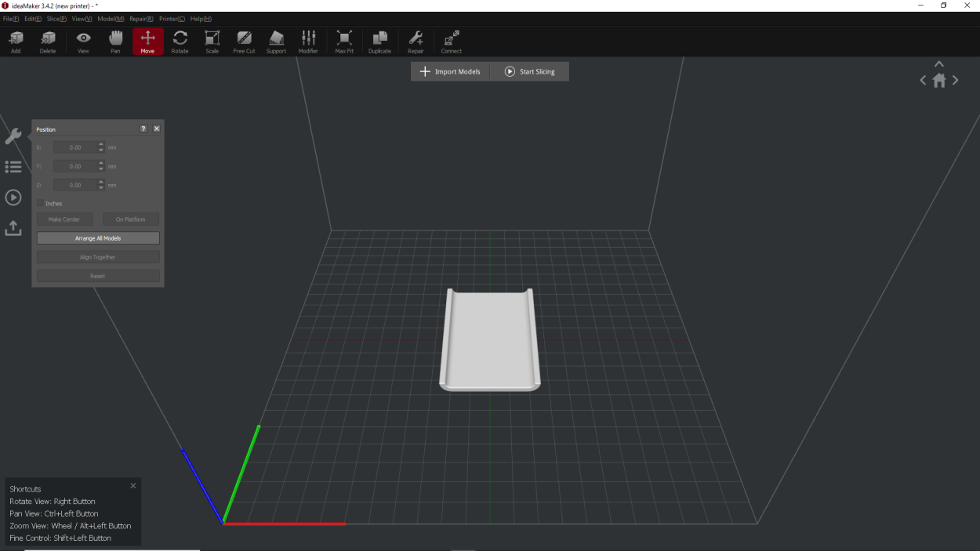980x551 pixels.
Task: Close the Shortcuts overlay
Action: click(x=133, y=486)
